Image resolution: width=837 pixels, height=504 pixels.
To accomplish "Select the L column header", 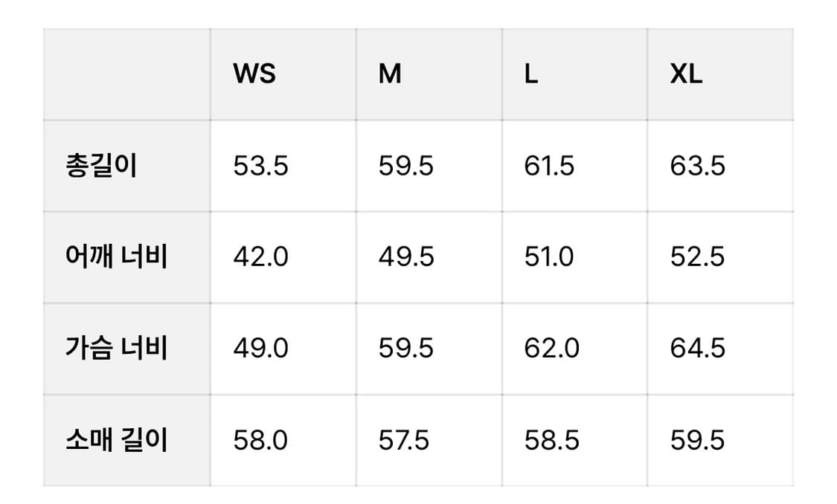I will pyautogui.click(x=530, y=74).
